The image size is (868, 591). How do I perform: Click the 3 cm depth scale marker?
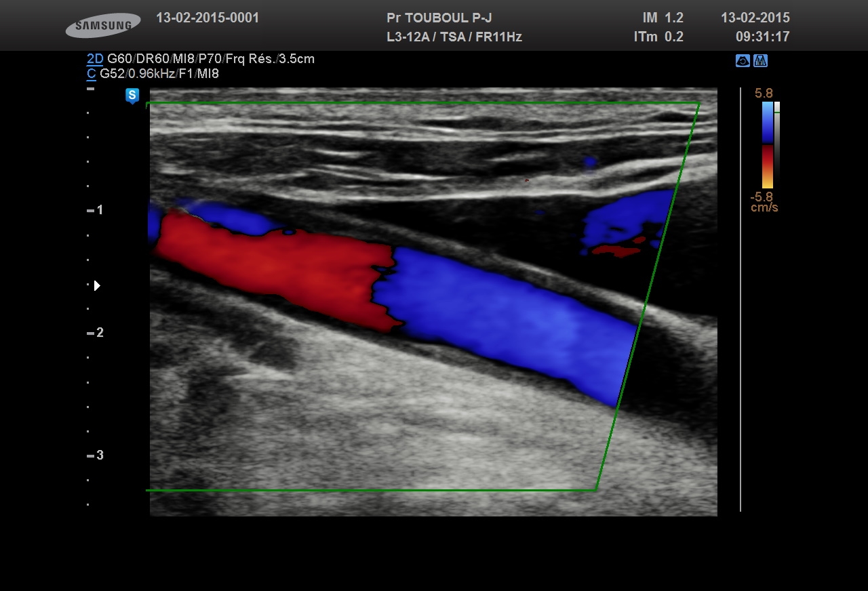(x=96, y=455)
